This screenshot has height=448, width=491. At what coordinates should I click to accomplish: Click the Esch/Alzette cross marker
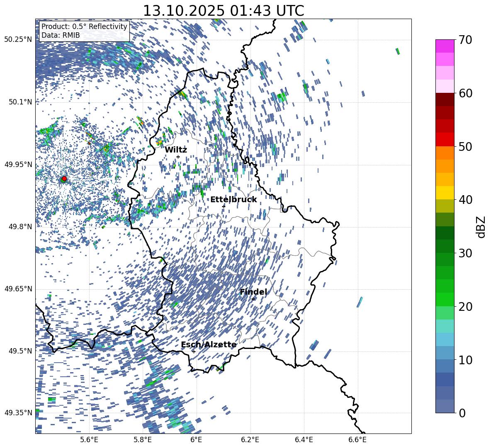pos(194,351)
